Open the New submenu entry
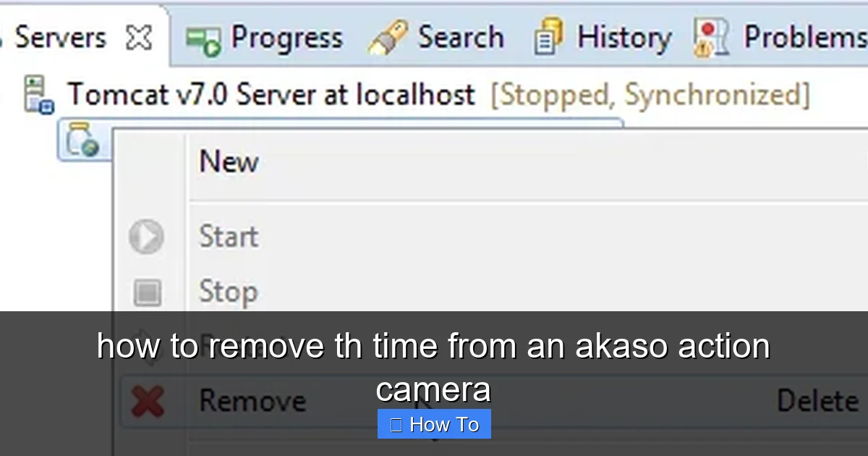 click(x=229, y=161)
